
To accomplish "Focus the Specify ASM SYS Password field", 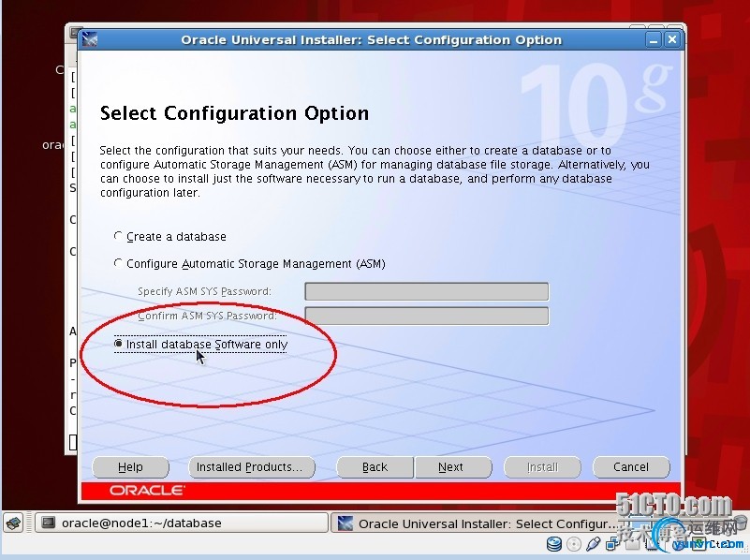I will click(x=427, y=291).
